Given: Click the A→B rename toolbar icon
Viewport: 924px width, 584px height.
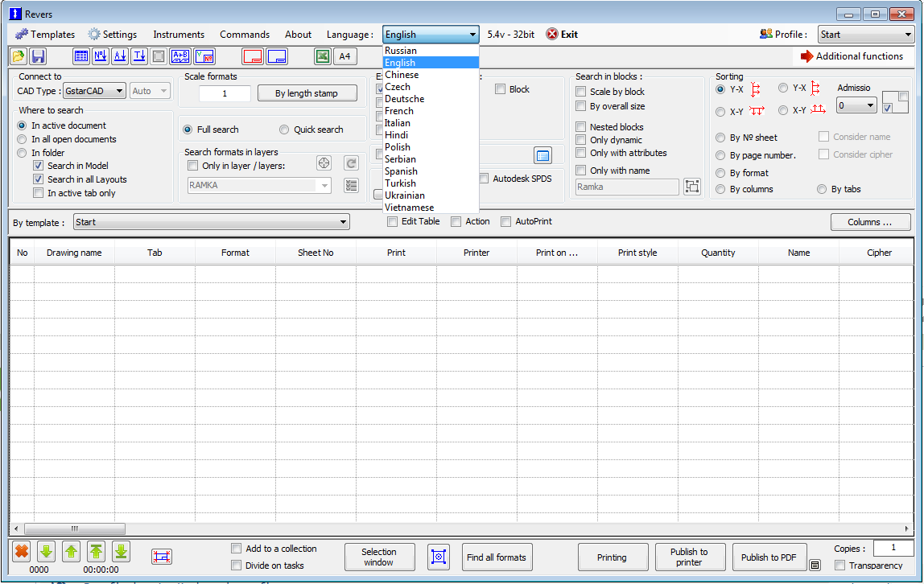Looking at the screenshot, I should tap(180, 56).
